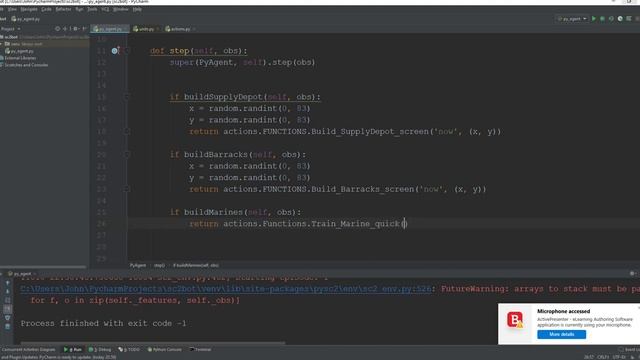Open Run panel settings gear icon
Viewport: 640px width, 360px height.
pyautogui.click(x=632, y=274)
